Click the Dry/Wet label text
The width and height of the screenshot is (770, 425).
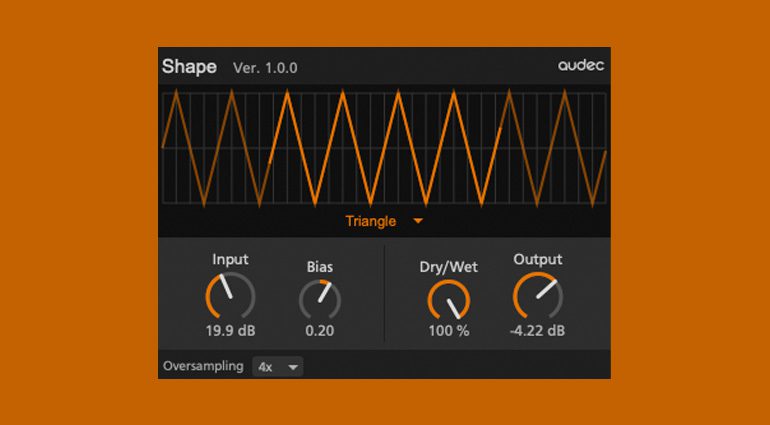coord(448,267)
